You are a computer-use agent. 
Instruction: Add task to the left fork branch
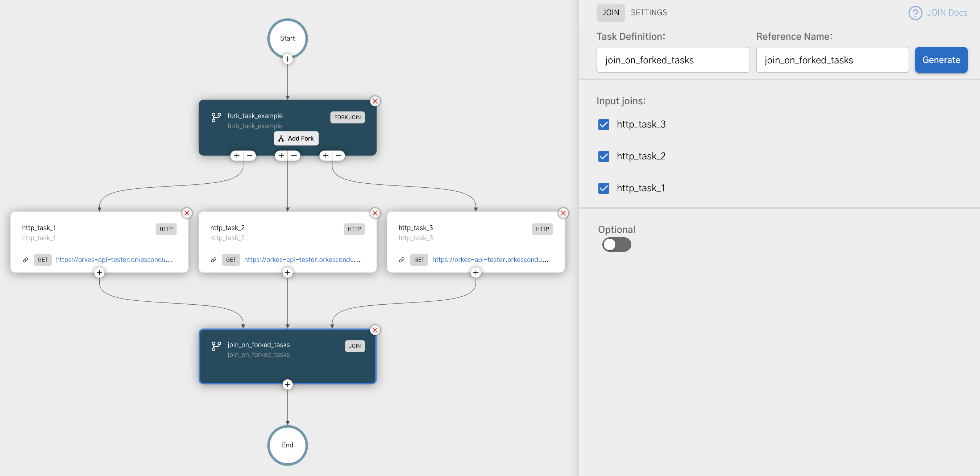point(237,155)
